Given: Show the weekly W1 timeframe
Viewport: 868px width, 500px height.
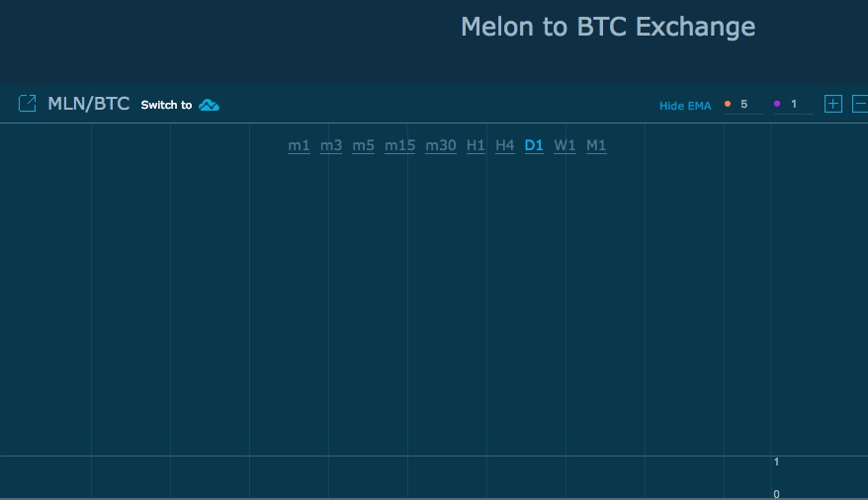Looking at the screenshot, I should coord(564,146).
